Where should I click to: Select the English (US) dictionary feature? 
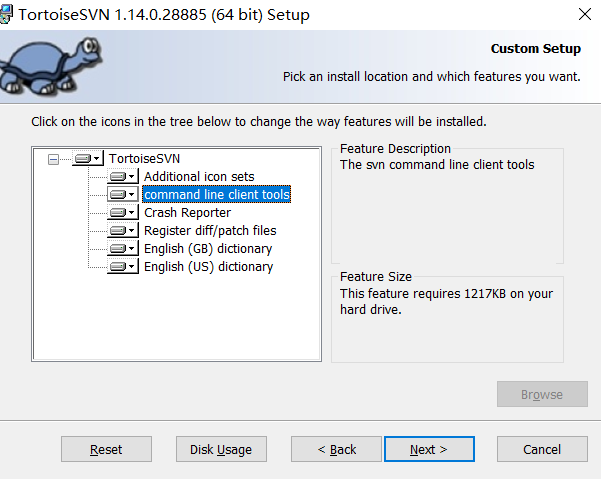[209, 267]
